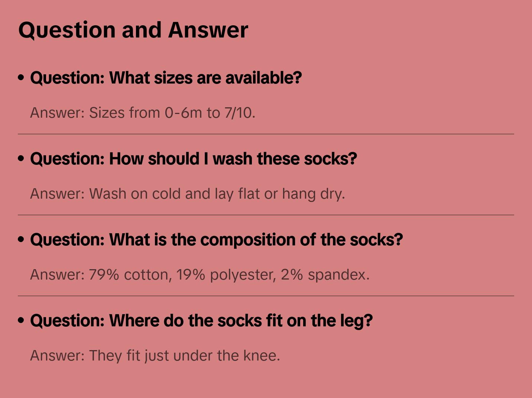Click the bullet beside the wash question
The width and height of the screenshot is (532, 398).
[21, 159]
